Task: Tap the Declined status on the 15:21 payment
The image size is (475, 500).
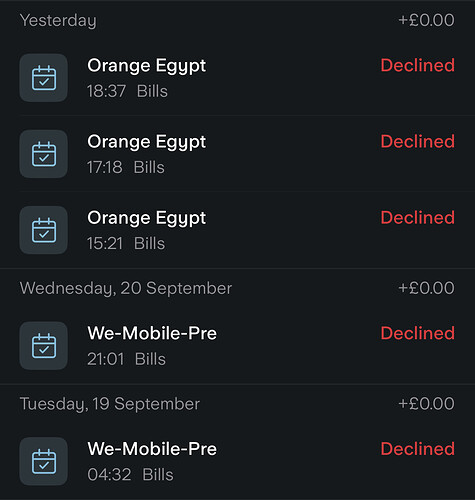Action: tap(418, 217)
